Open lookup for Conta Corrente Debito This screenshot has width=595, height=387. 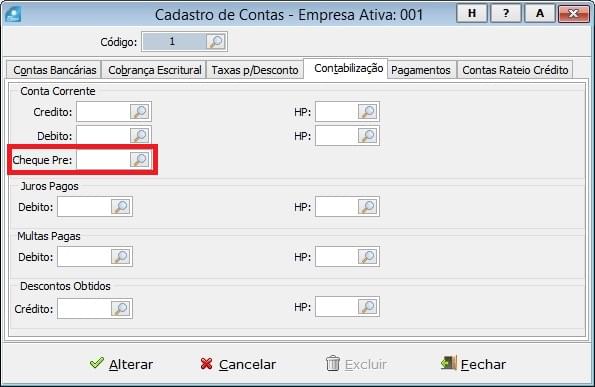(140, 135)
